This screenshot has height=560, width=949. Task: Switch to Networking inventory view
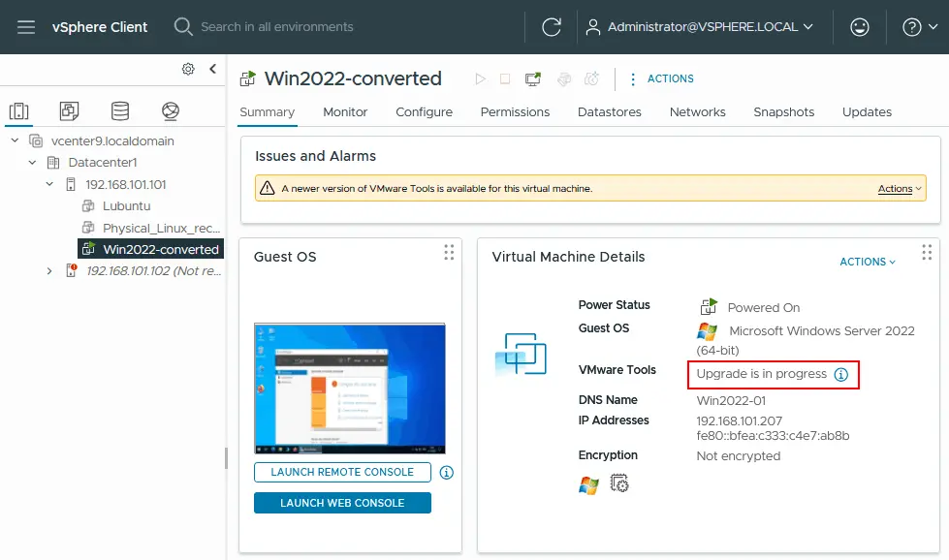coord(171,111)
